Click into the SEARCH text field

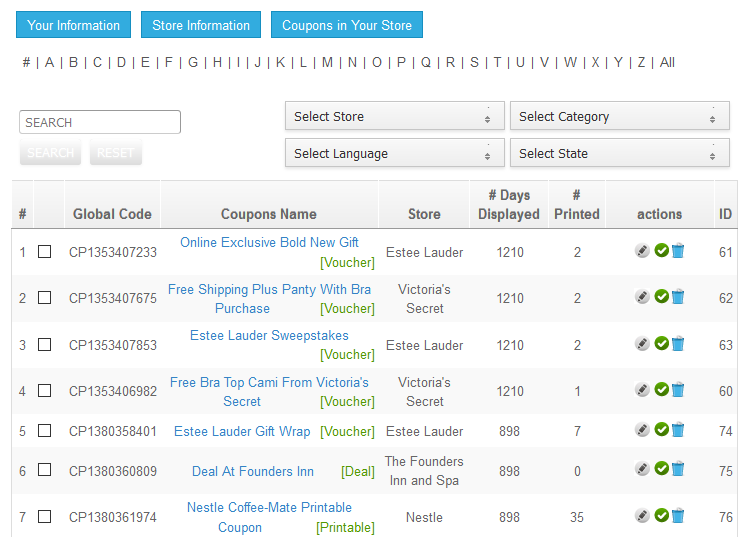(100, 122)
